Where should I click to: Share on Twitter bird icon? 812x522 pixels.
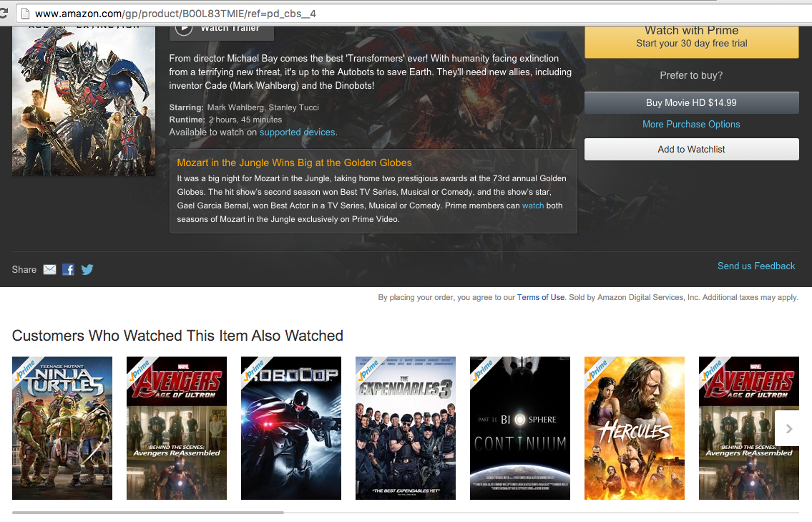pyautogui.click(x=87, y=269)
